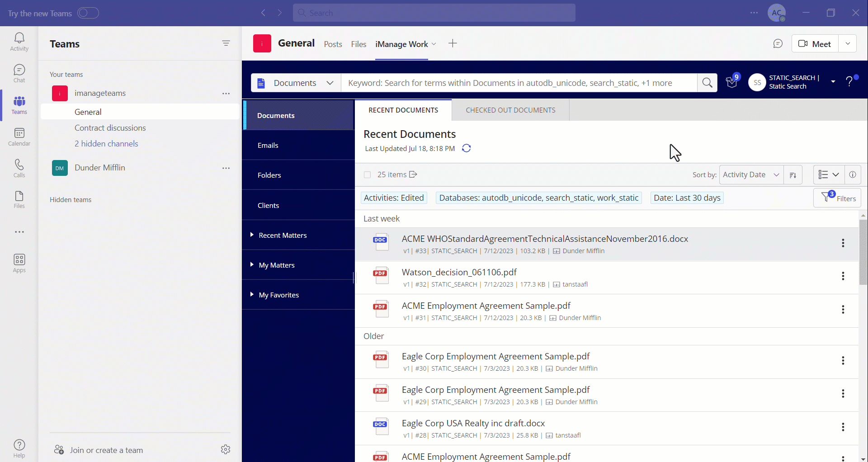Open the new items package icon
Viewport: 868px width, 462px height.
point(732,83)
